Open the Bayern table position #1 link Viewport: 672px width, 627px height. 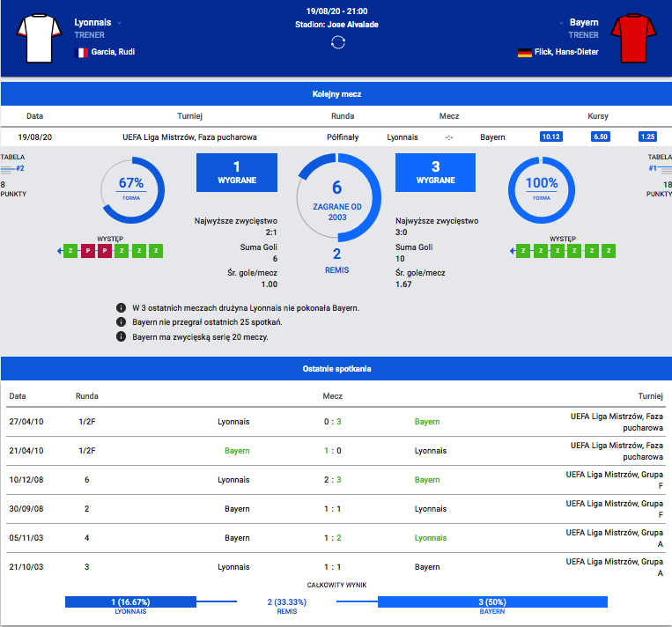pyautogui.click(x=653, y=168)
